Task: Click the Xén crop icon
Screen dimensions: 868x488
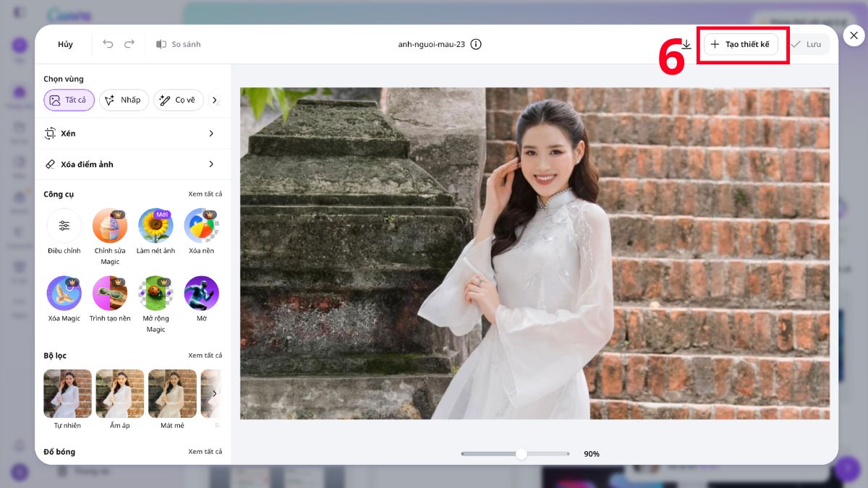Action: [x=50, y=134]
